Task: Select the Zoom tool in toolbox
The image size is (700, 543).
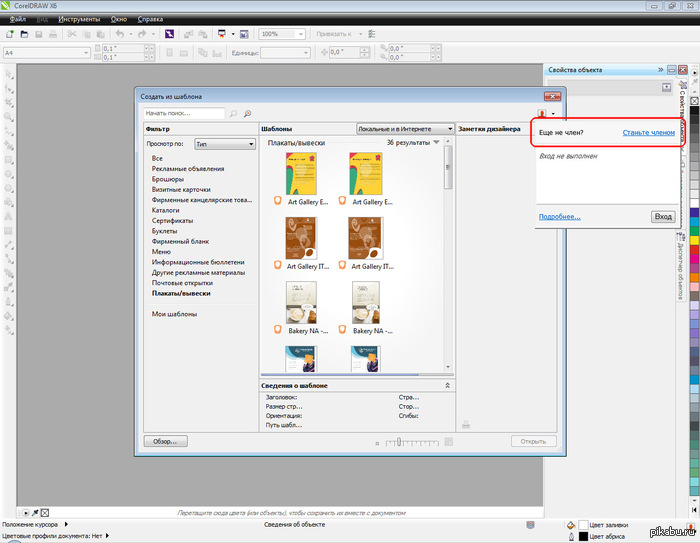Action: click(9, 117)
